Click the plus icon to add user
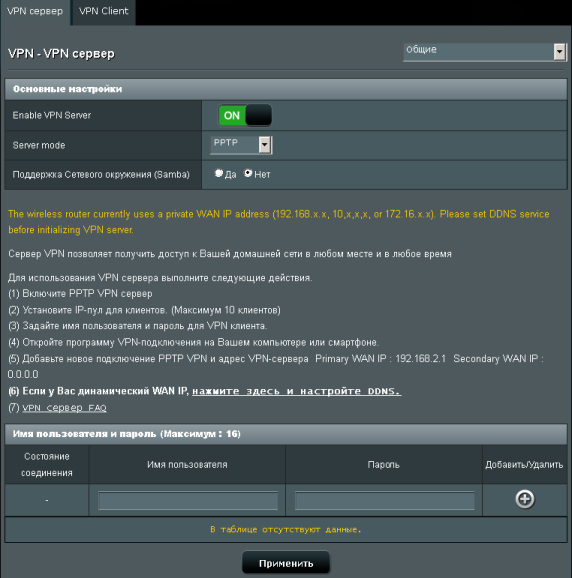This screenshot has height=578, width=572. (524, 499)
